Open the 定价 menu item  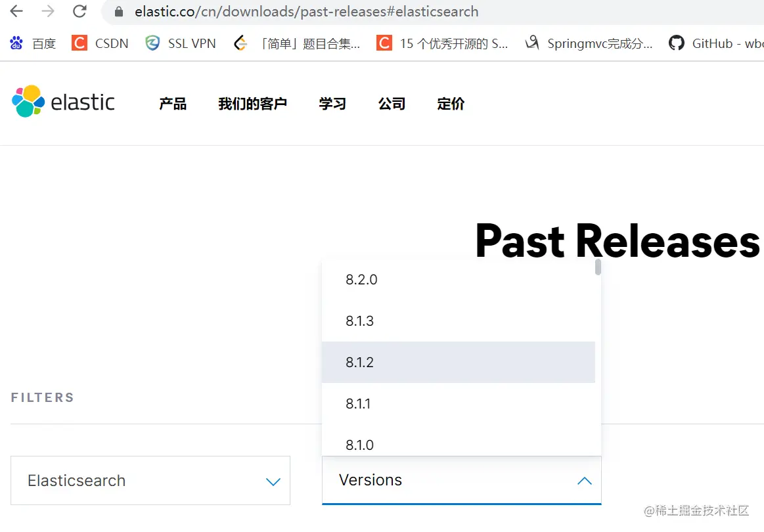point(451,104)
